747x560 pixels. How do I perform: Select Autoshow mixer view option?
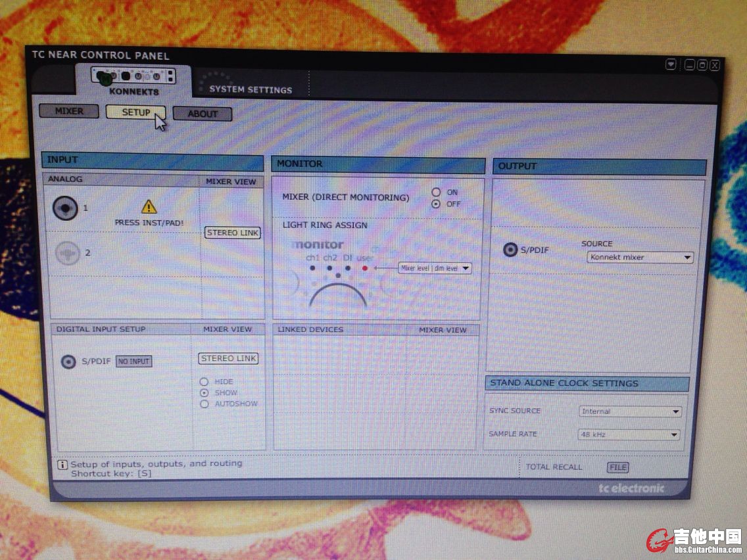pyautogui.click(x=204, y=404)
